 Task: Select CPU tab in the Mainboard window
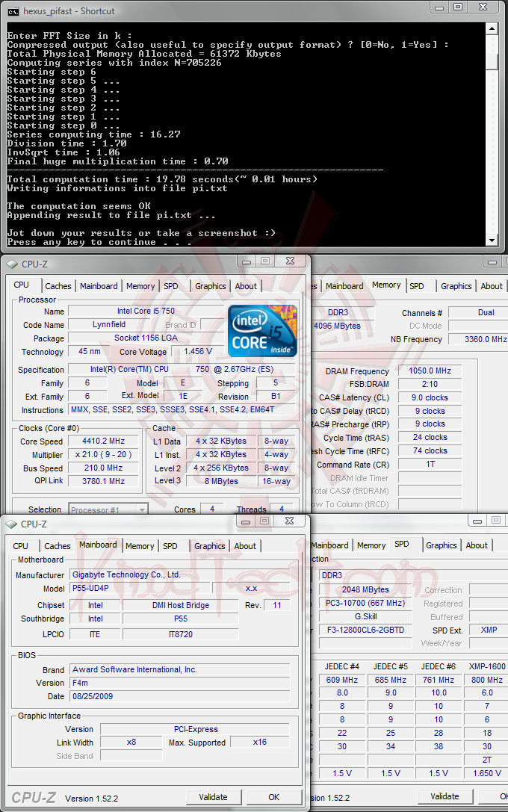[21, 546]
